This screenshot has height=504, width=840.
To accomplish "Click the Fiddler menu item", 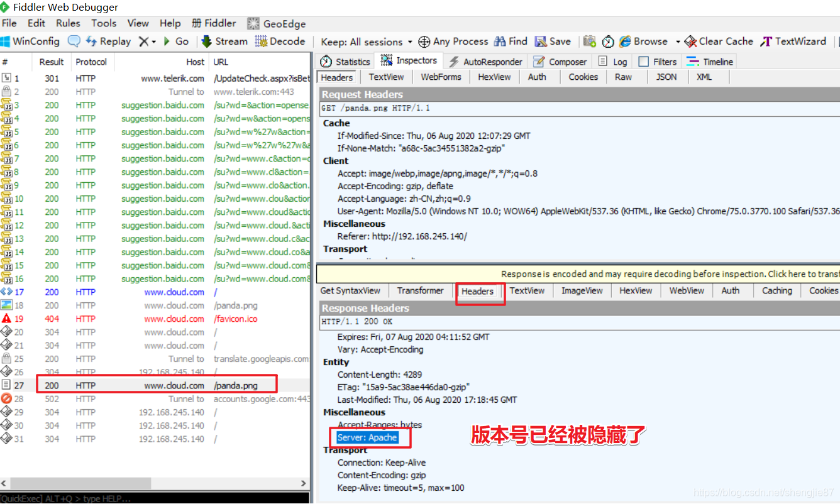I will pyautogui.click(x=214, y=23).
